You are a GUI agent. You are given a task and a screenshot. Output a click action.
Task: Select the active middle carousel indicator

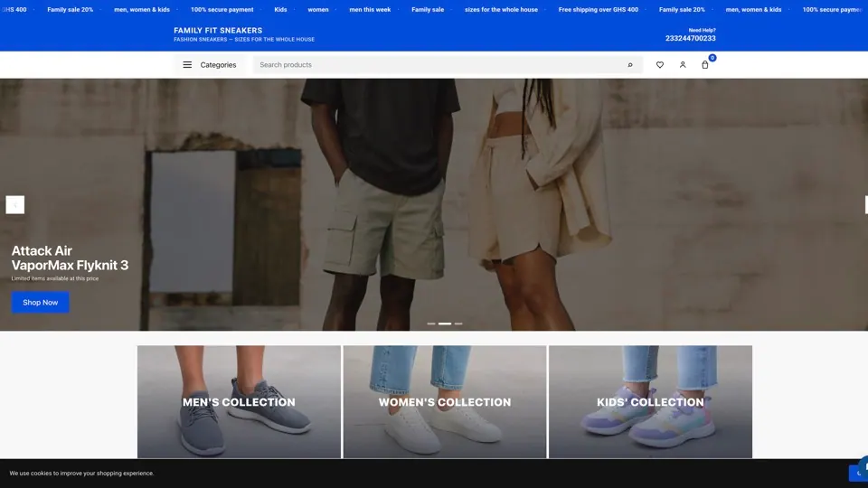tap(445, 324)
